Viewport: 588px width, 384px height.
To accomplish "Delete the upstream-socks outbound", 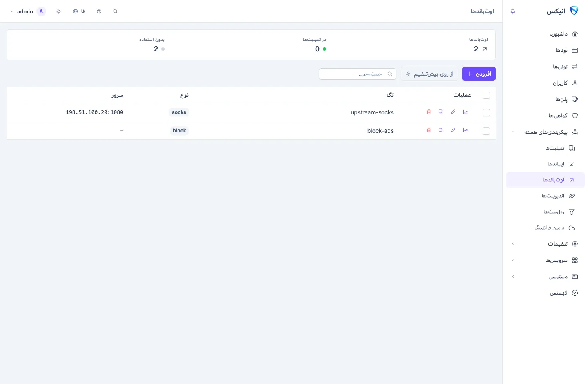I will click(x=429, y=112).
